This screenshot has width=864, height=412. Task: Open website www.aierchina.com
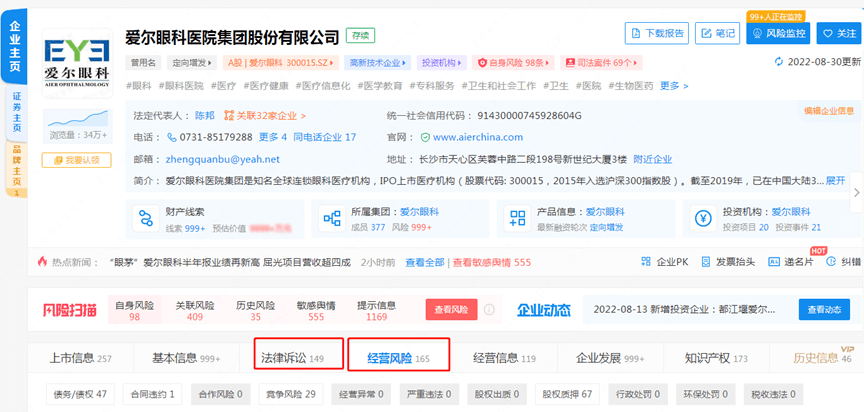[x=478, y=138]
